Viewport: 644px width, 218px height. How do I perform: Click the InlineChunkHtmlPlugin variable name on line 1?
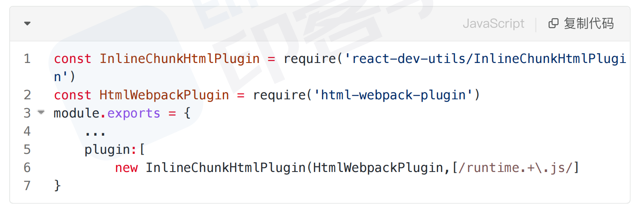[180, 59]
